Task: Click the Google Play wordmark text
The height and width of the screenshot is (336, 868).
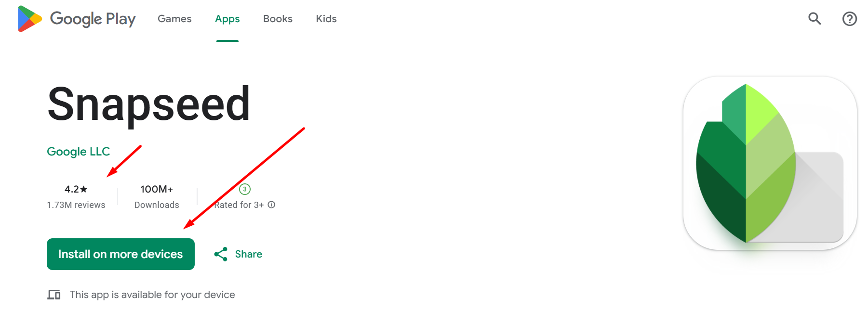Action: pos(93,19)
